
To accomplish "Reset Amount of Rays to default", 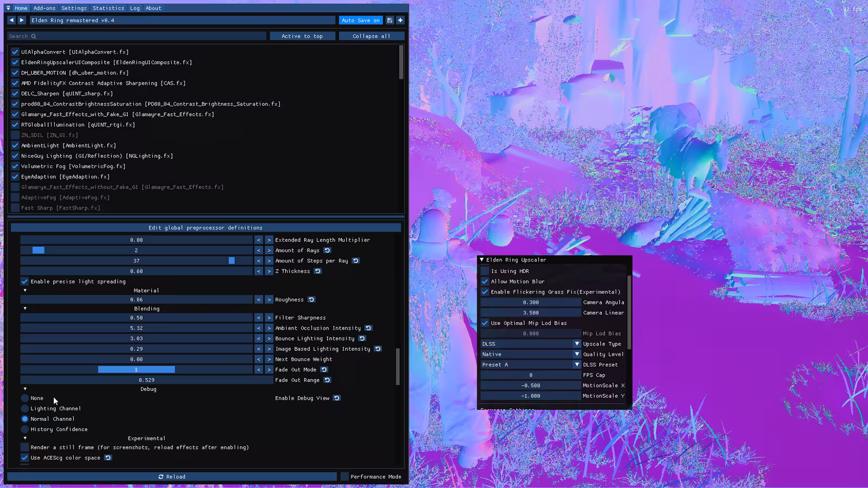I will [327, 250].
